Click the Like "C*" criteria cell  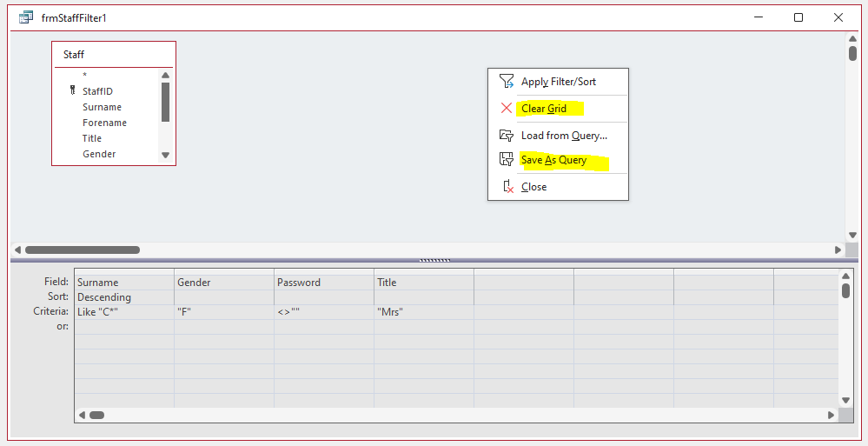(x=124, y=312)
